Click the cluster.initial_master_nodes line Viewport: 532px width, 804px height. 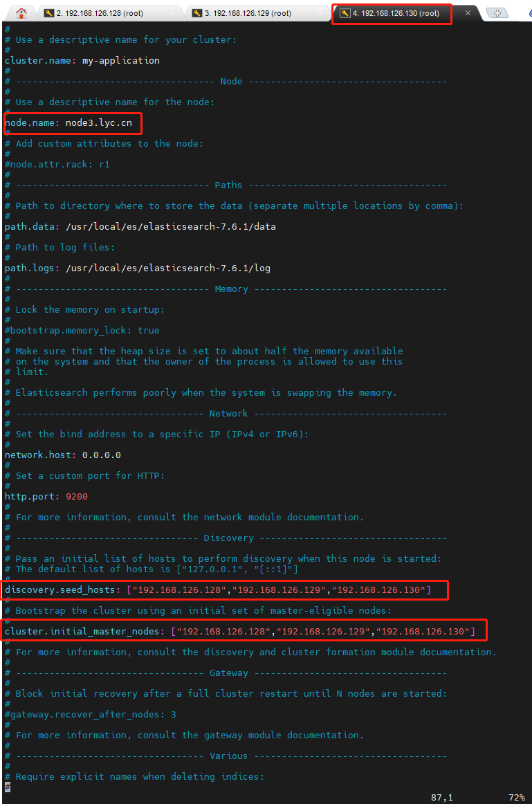point(240,631)
